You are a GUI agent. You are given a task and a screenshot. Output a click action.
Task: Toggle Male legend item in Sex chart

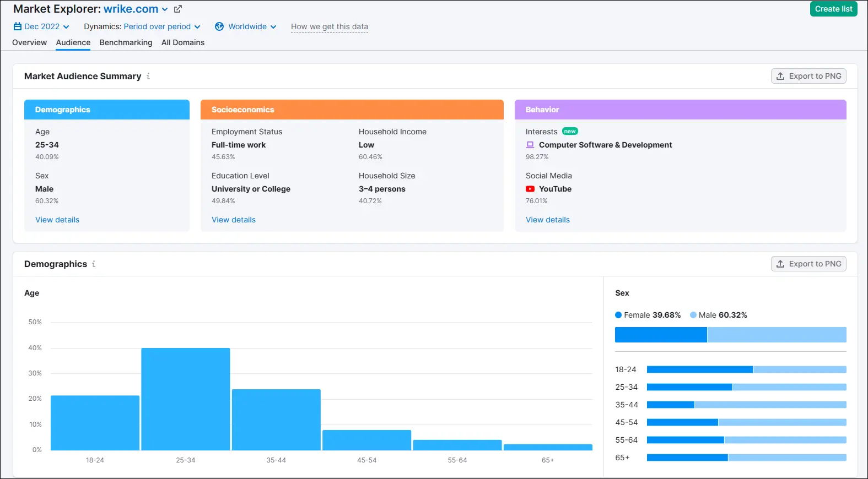[719, 315]
